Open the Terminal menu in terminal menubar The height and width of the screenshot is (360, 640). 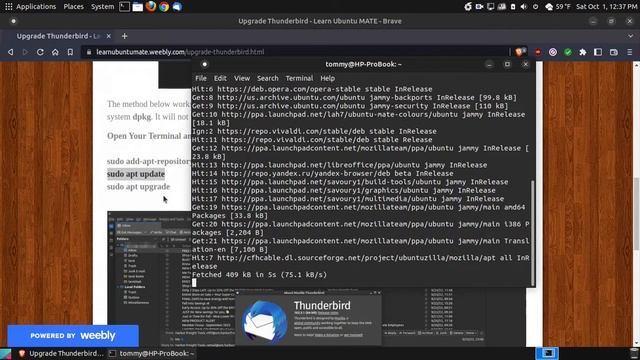click(299, 78)
